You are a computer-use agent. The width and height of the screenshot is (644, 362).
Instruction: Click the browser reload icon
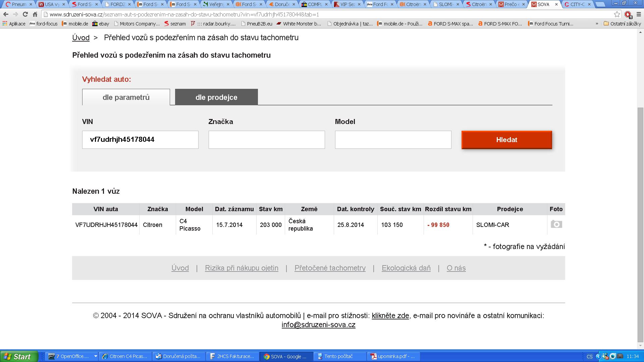click(25, 14)
